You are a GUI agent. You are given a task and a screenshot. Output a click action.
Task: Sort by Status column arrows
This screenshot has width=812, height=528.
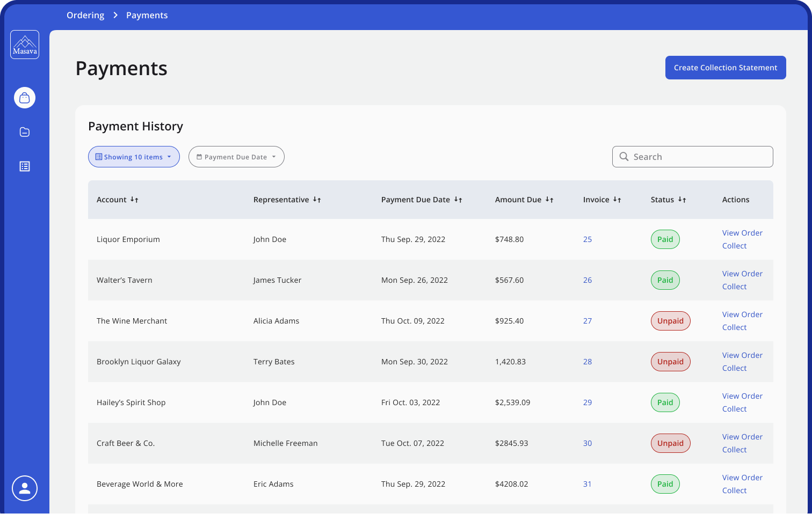(x=682, y=200)
